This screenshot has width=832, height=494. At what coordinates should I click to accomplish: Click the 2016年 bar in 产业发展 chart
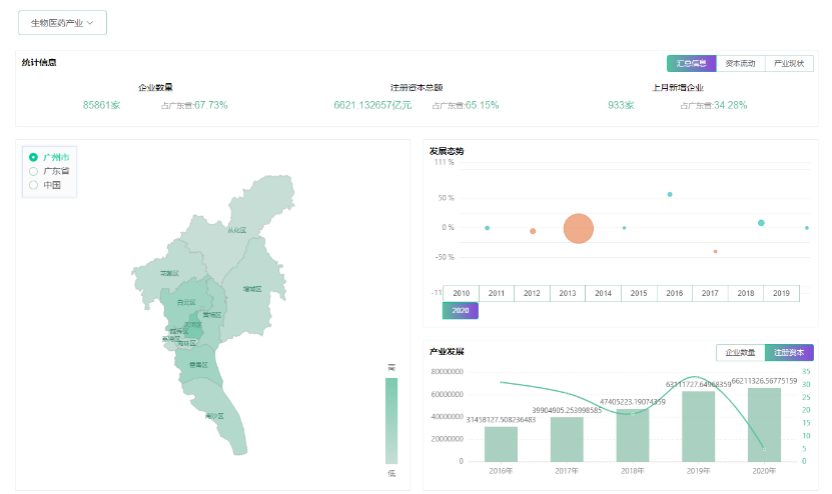click(x=501, y=443)
